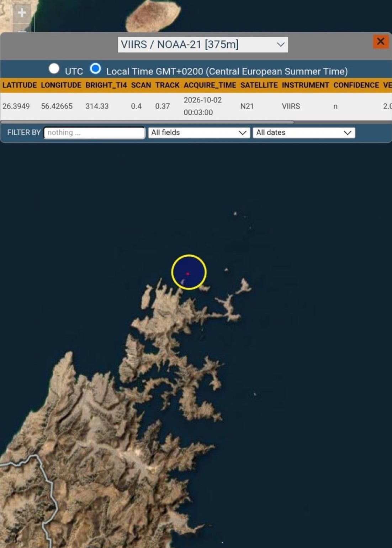Sort table by LONGITUDE column
Image resolution: width=392 pixels, height=548 pixels.
[61, 85]
